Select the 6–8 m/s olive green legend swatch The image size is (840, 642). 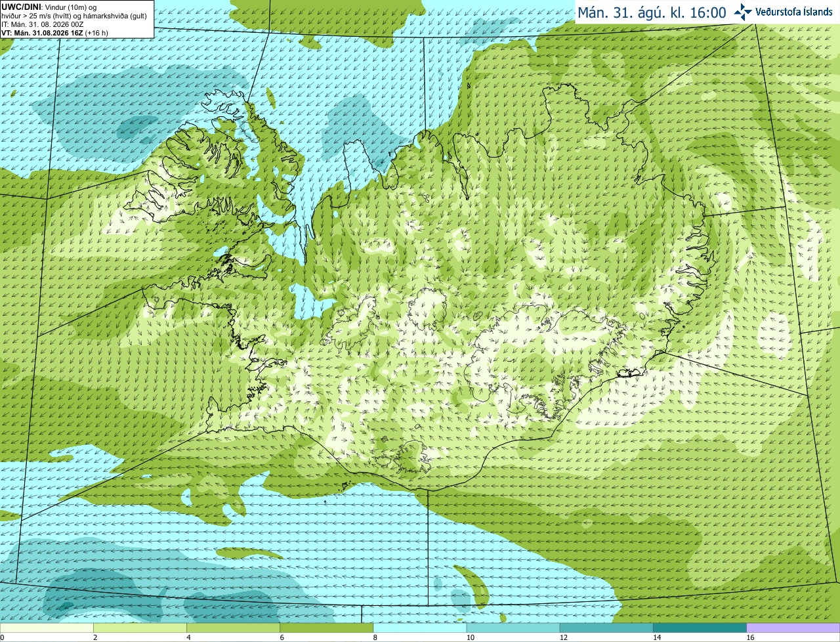click(x=327, y=628)
